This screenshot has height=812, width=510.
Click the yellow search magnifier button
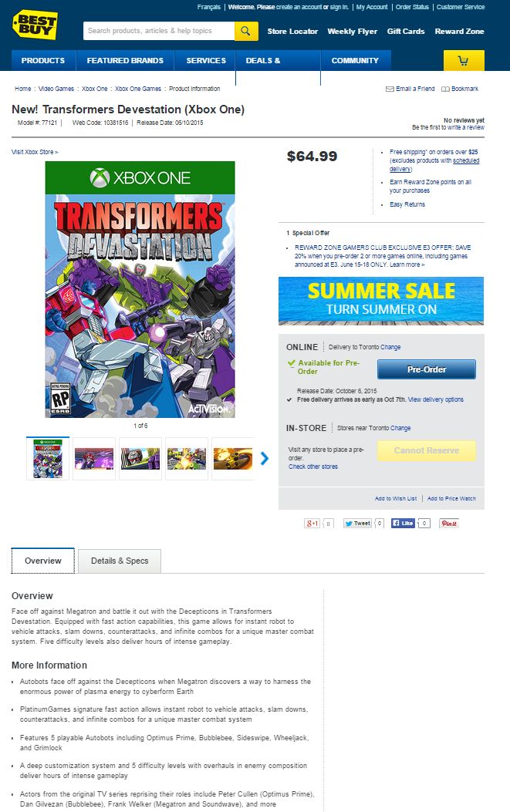tap(246, 31)
